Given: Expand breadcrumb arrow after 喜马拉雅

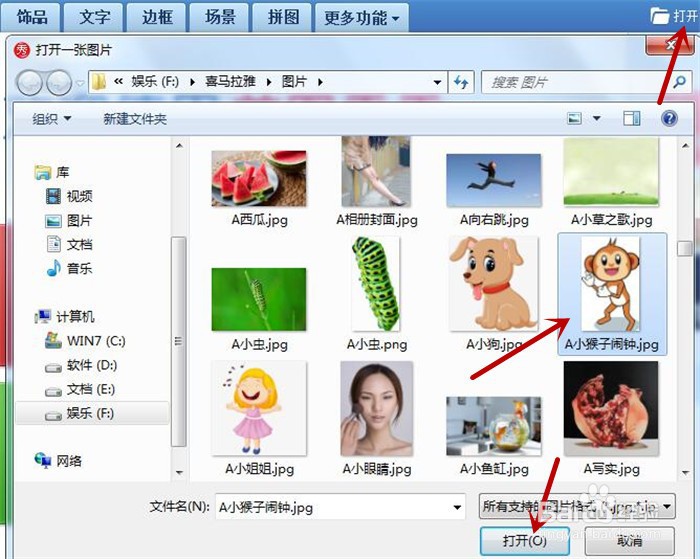Looking at the screenshot, I should (269, 82).
